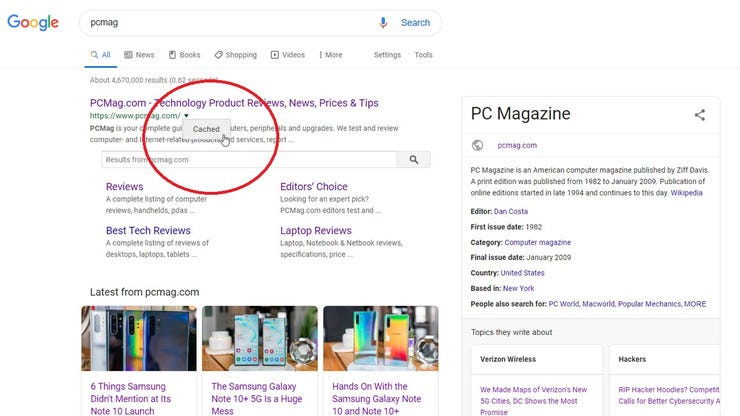Viewport: 740px width, 416px height.
Task: Click the magnifier icon in site search box
Action: (413, 160)
